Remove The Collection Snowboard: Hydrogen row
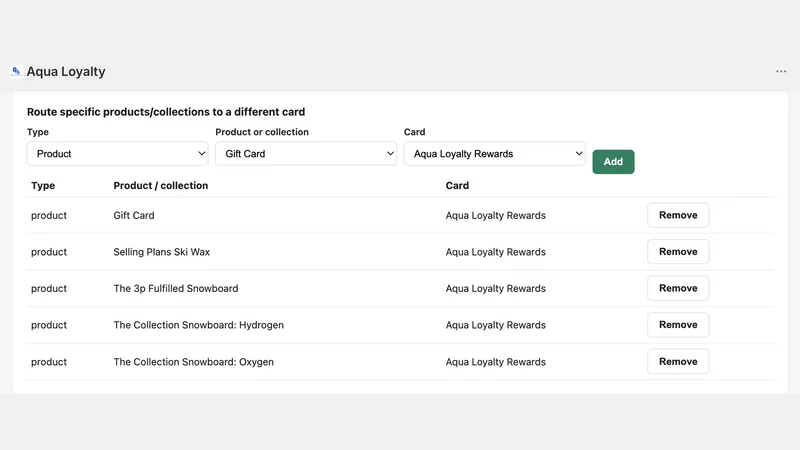Image resolution: width=800 pixels, height=450 pixels. (x=678, y=325)
